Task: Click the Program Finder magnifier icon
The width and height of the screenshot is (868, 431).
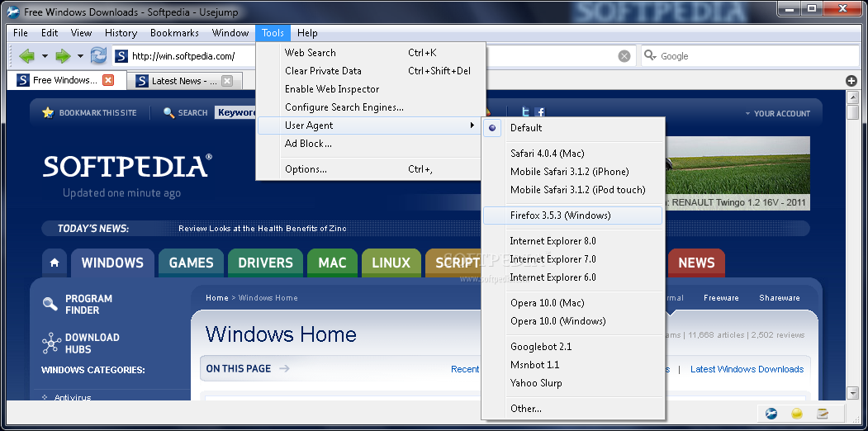Action: [x=50, y=304]
